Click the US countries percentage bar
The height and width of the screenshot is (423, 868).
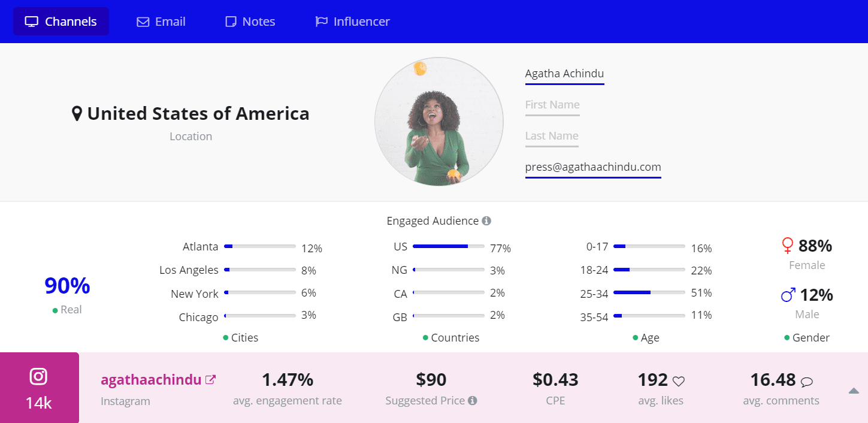448,246
